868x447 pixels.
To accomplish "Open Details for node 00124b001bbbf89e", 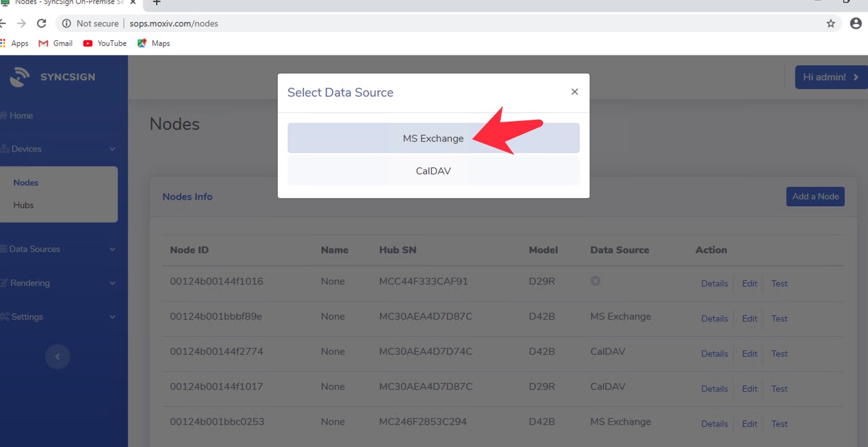I will coord(714,318).
